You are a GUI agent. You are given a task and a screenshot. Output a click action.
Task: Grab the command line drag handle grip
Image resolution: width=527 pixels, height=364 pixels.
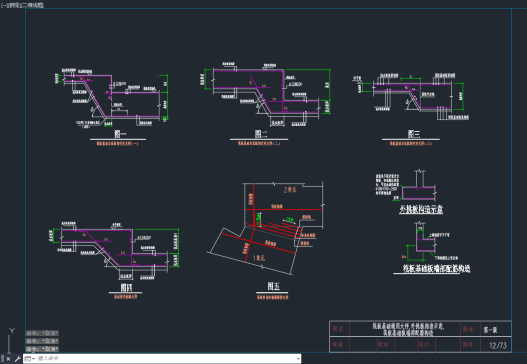pyautogui.click(x=2, y=359)
